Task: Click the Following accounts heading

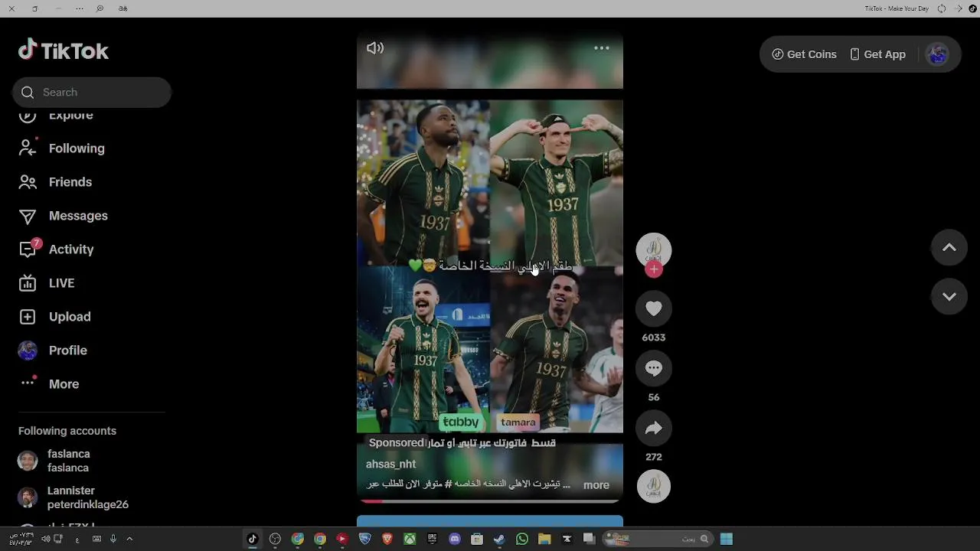Action: click(x=67, y=431)
